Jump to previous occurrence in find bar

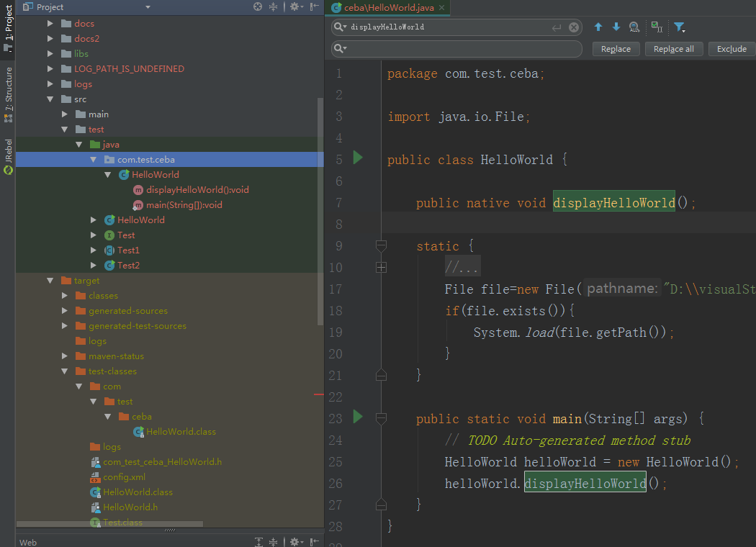[x=598, y=27]
